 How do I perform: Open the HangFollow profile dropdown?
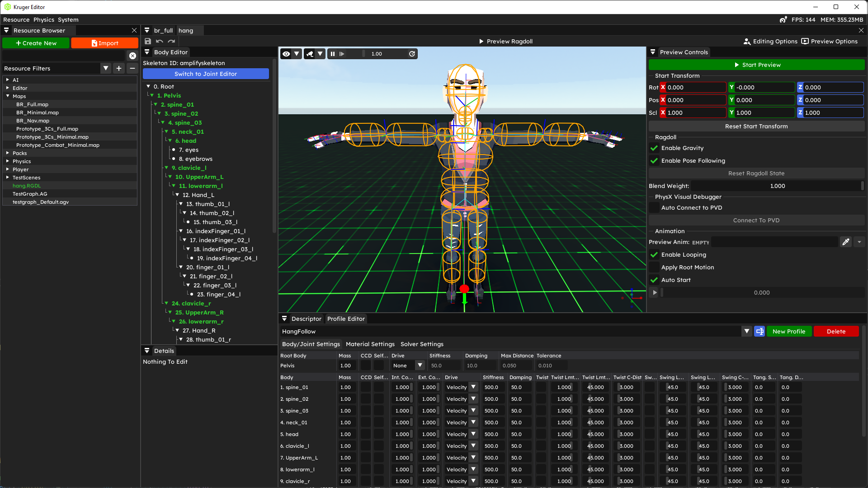(746, 331)
